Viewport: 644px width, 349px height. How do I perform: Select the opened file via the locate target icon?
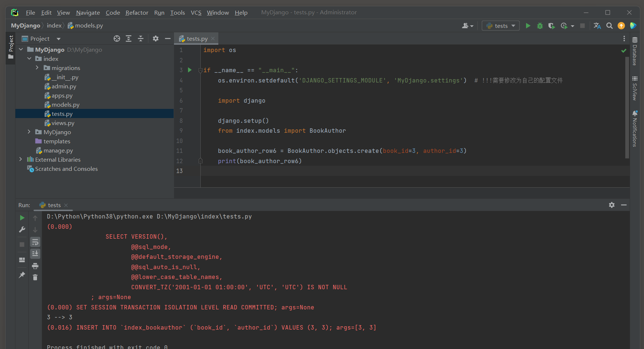pyautogui.click(x=117, y=38)
